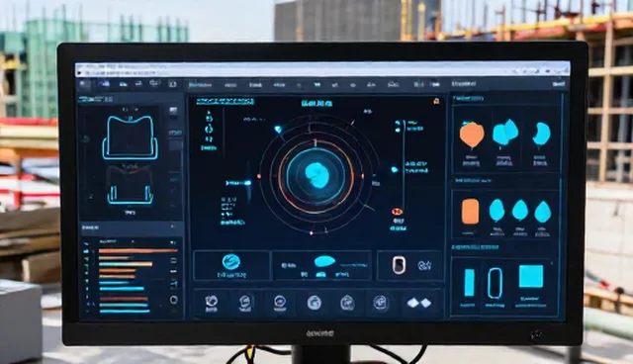This screenshot has width=633, height=364.
Task: Click the far-right label on the dark toolbar
Action: coord(559,84)
